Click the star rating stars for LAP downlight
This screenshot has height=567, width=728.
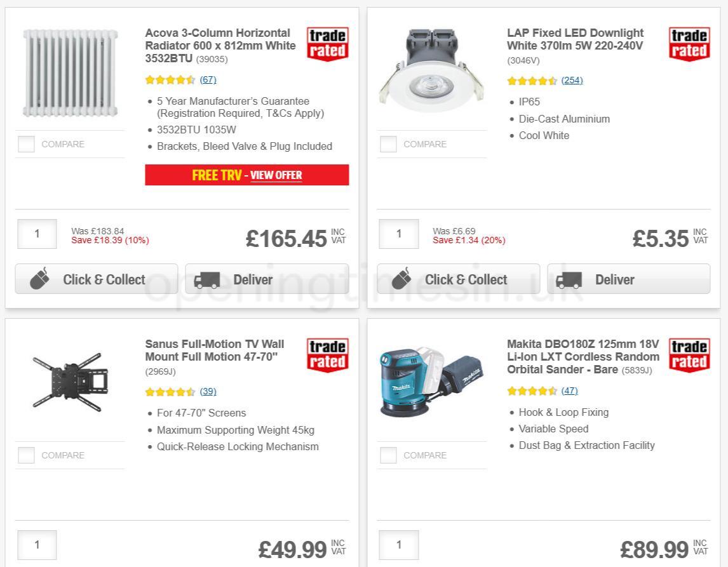point(531,81)
